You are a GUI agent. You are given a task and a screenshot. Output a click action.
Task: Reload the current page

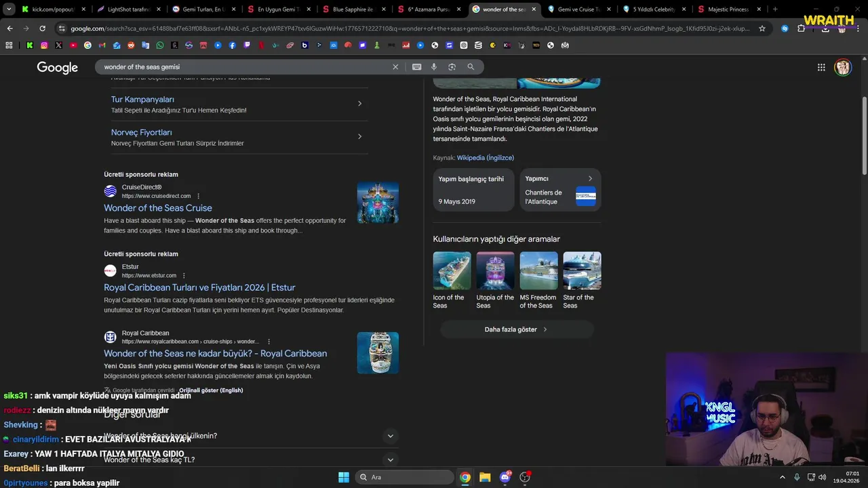click(x=42, y=28)
